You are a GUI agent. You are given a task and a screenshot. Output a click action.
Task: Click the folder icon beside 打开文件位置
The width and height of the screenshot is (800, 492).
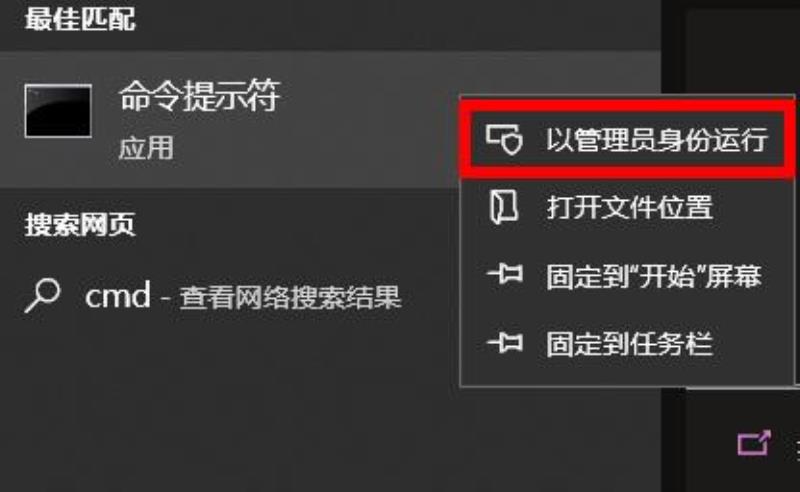[x=504, y=207]
